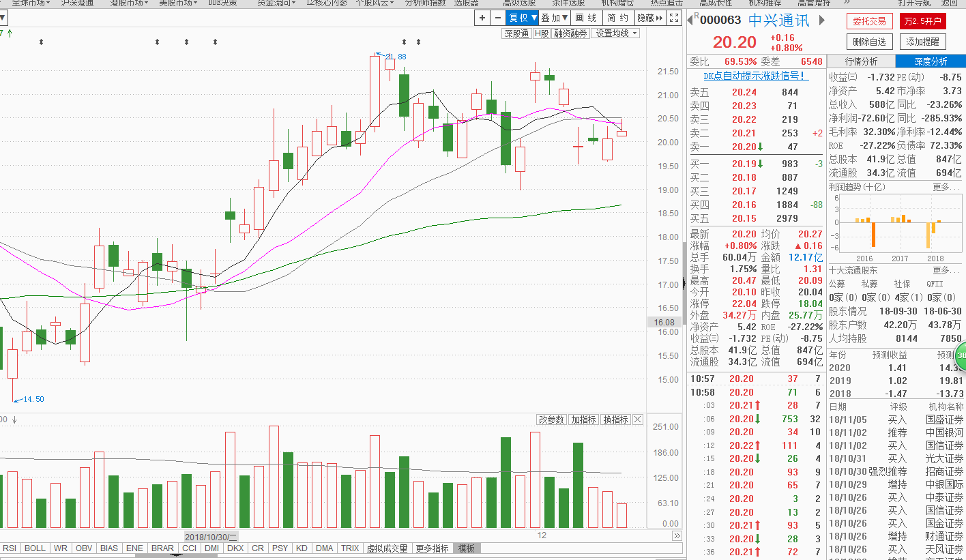The width and height of the screenshot is (966, 560).
Task: Close the volume sub-chart with X icon
Action: tap(638, 419)
